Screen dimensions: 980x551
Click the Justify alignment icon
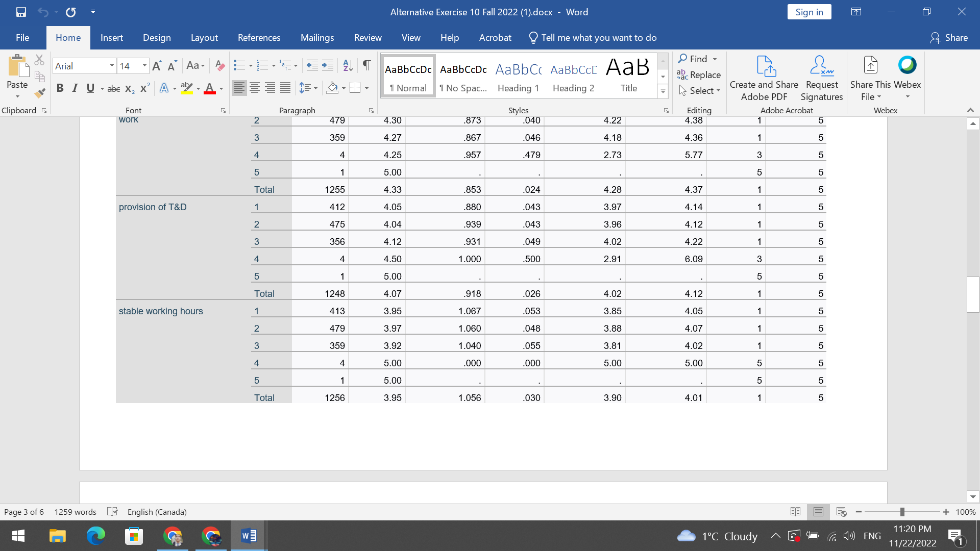(285, 88)
